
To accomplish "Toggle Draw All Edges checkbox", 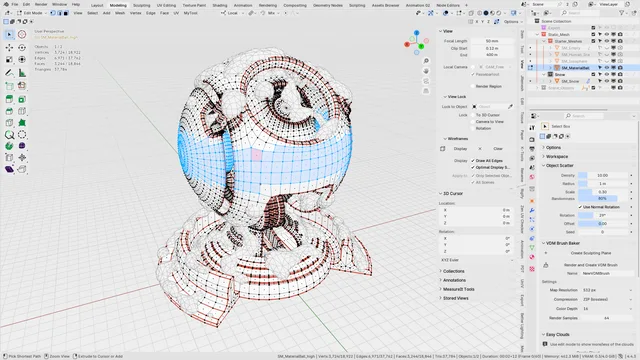I will pos(473,161).
